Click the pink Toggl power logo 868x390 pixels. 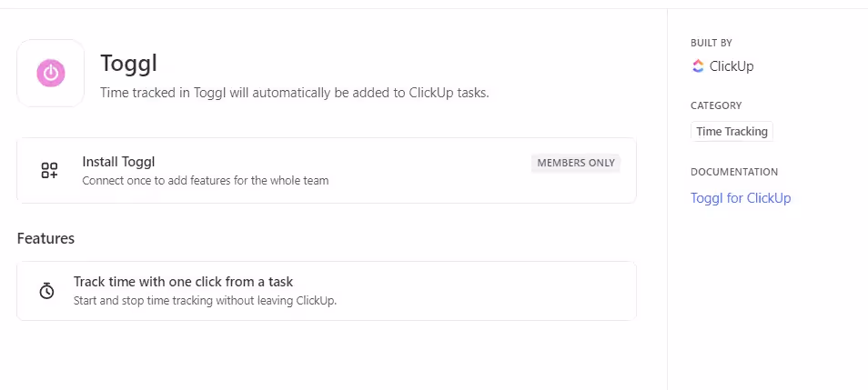tap(51, 73)
